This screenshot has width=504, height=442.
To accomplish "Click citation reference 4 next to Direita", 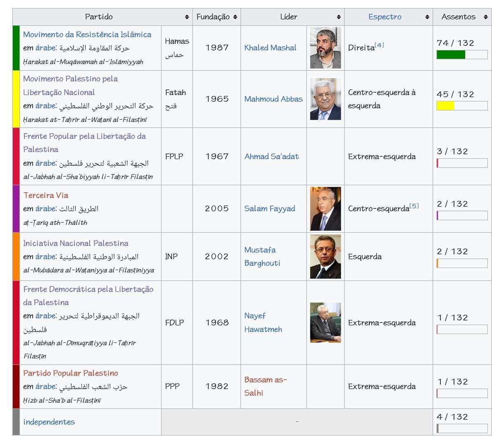I will (379, 45).
